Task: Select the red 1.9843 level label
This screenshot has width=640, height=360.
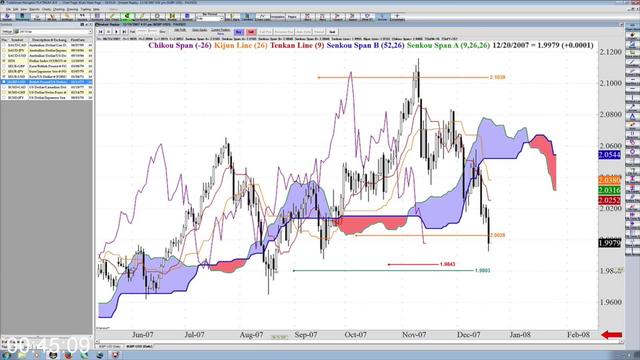Action: click(448, 264)
